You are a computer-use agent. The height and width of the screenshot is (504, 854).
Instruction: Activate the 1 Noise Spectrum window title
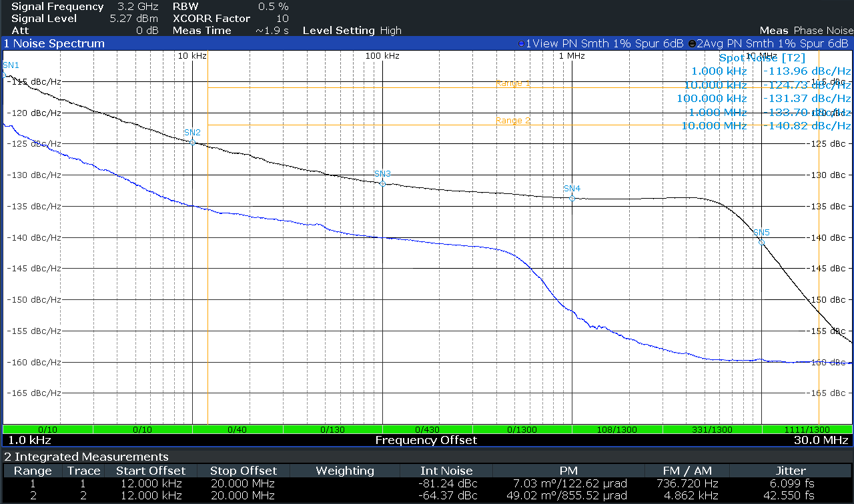pos(54,44)
